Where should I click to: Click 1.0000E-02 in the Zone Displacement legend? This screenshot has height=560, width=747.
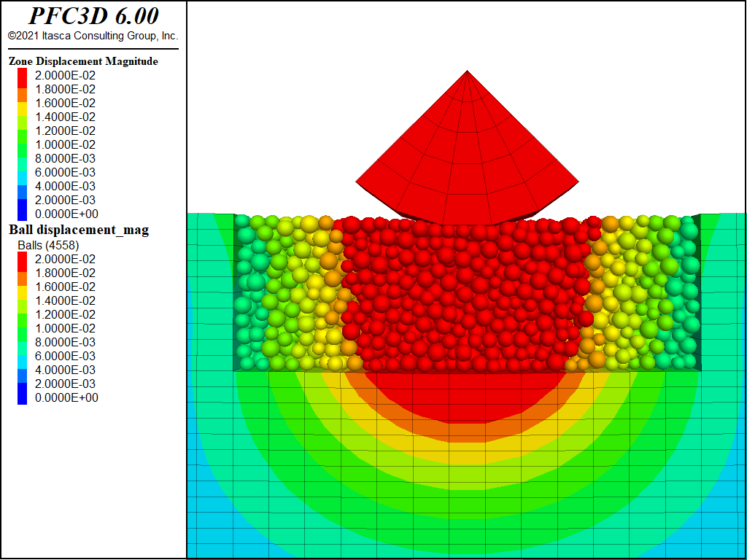point(65,144)
